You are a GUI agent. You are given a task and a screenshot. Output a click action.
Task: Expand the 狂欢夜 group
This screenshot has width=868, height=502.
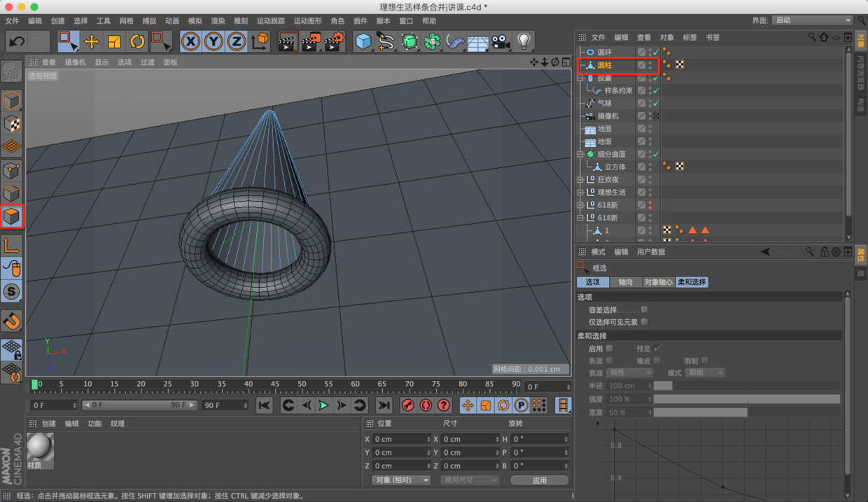tap(580, 180)
